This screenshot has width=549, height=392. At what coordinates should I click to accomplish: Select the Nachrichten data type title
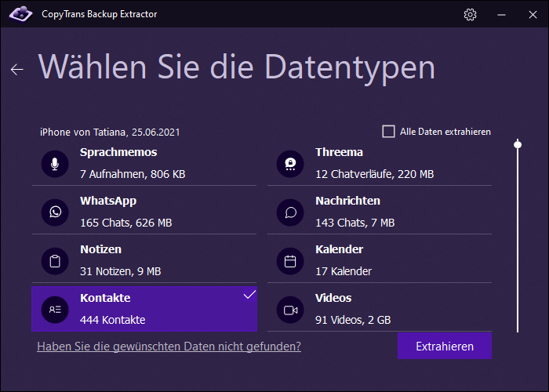tap(347, 201)
